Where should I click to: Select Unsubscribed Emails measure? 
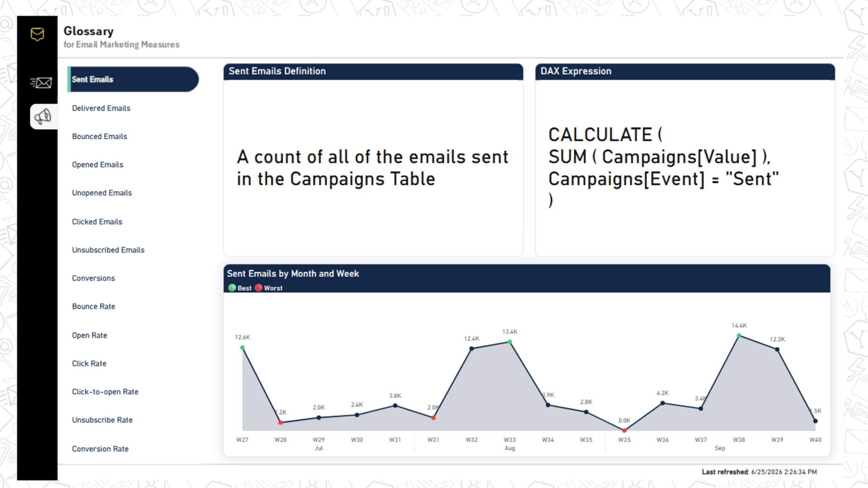click(x=108, y=250)
